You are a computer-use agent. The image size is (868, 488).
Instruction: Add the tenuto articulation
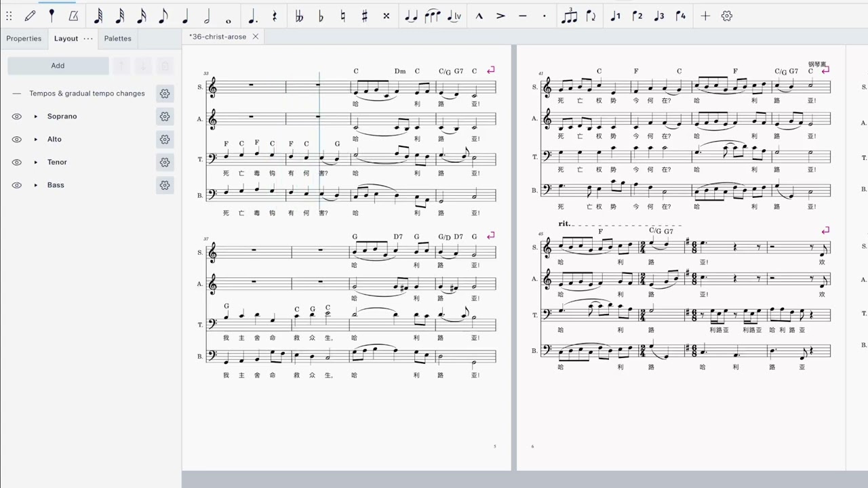pyautogui.click(x=522, y=16)
